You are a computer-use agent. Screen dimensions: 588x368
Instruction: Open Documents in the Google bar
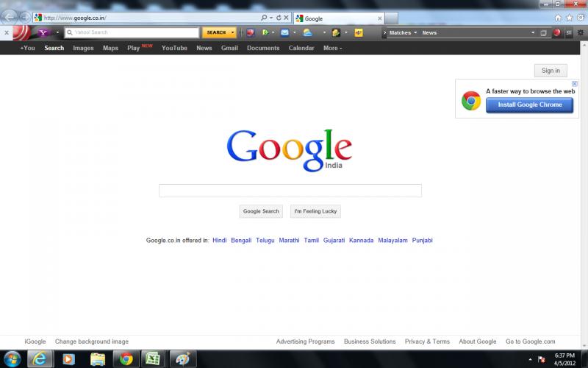click(263, 48)
